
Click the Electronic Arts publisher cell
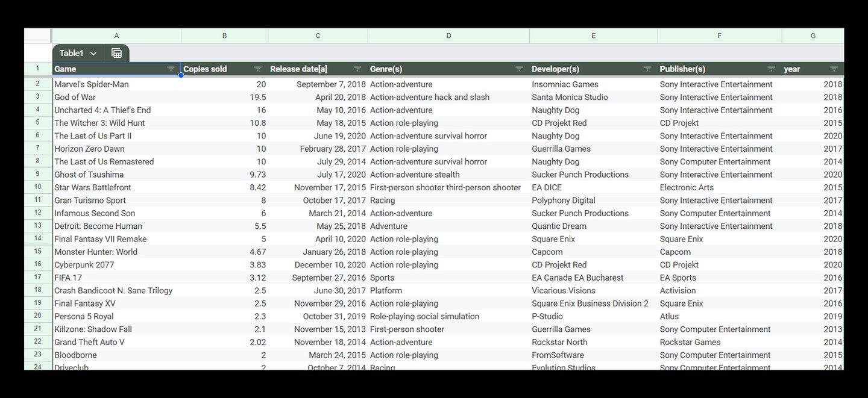coord(720,187)
